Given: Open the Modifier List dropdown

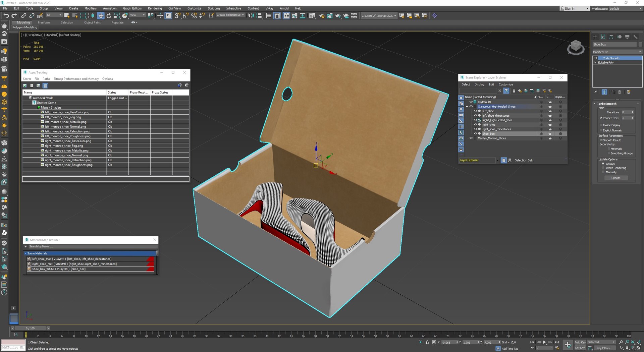Looking at the screenshot, I should [617, 52].
